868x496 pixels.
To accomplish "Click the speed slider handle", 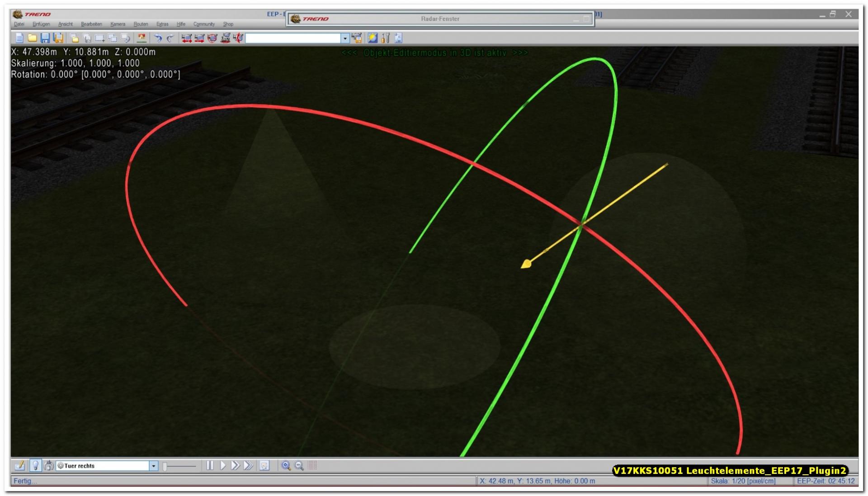I will pos(165,466).
